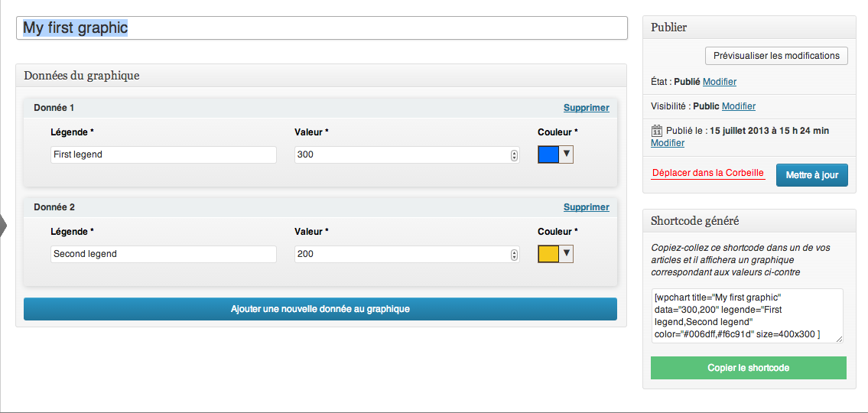Click the yellow color swatch for Donnée 2
Image resolution: width=868 pixels, height=413 pixels.
[548, 254]
